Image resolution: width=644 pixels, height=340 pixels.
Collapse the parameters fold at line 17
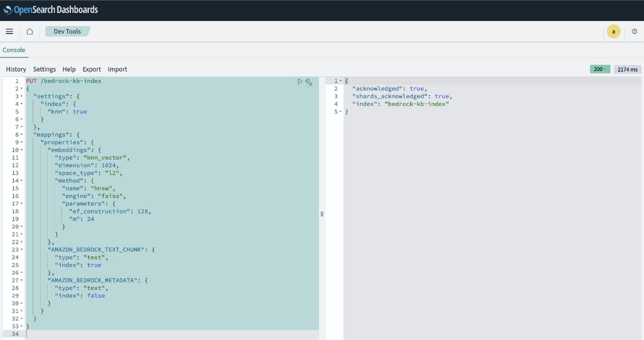[21, 203]
